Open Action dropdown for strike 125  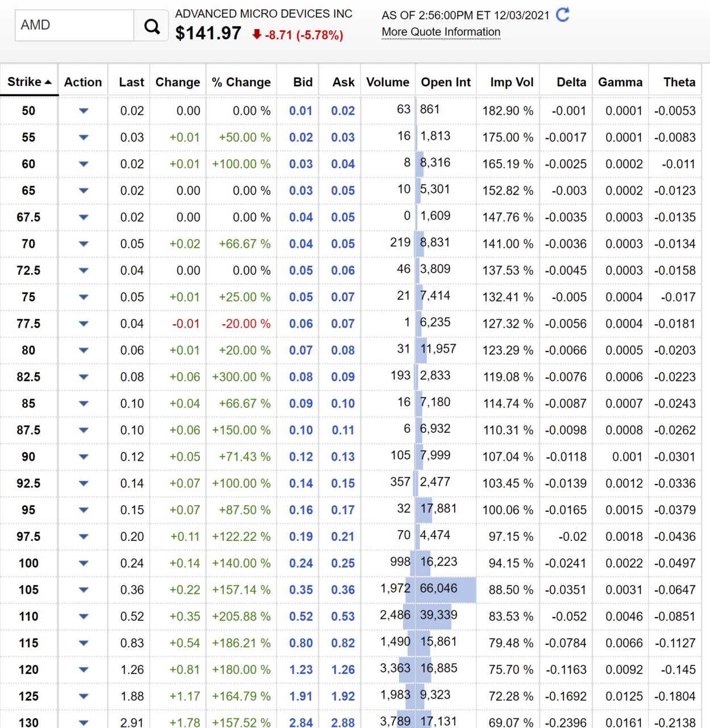point(84,696)
